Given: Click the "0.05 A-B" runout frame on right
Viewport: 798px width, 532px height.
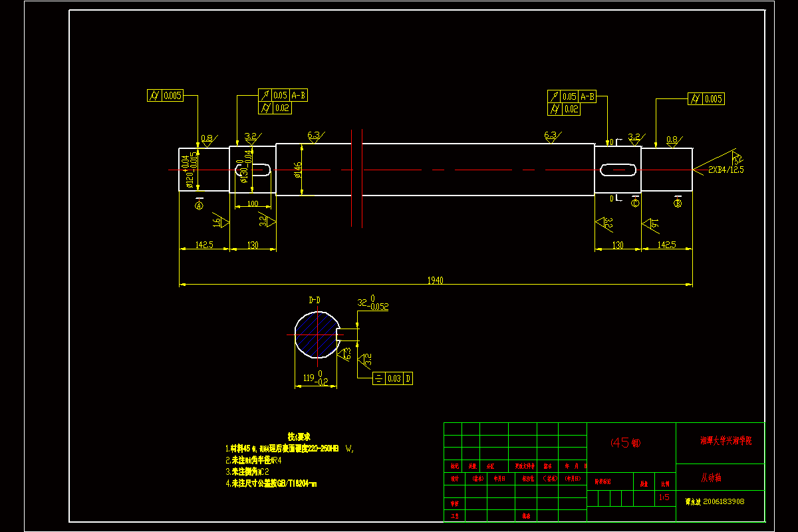Looking at the screenshot, I should [572, 96].
